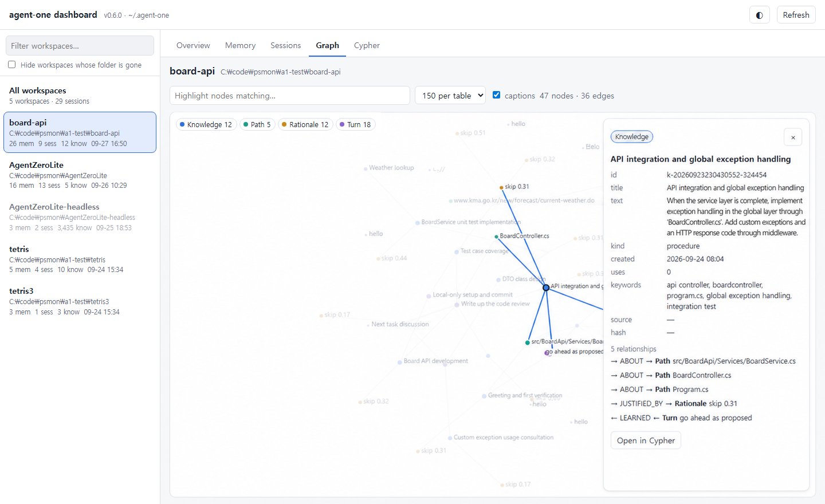Image resolution: width=825 pixels, height=504 pixels.
Task: Focus the Filter workspaces input
Action: [80, 46]
